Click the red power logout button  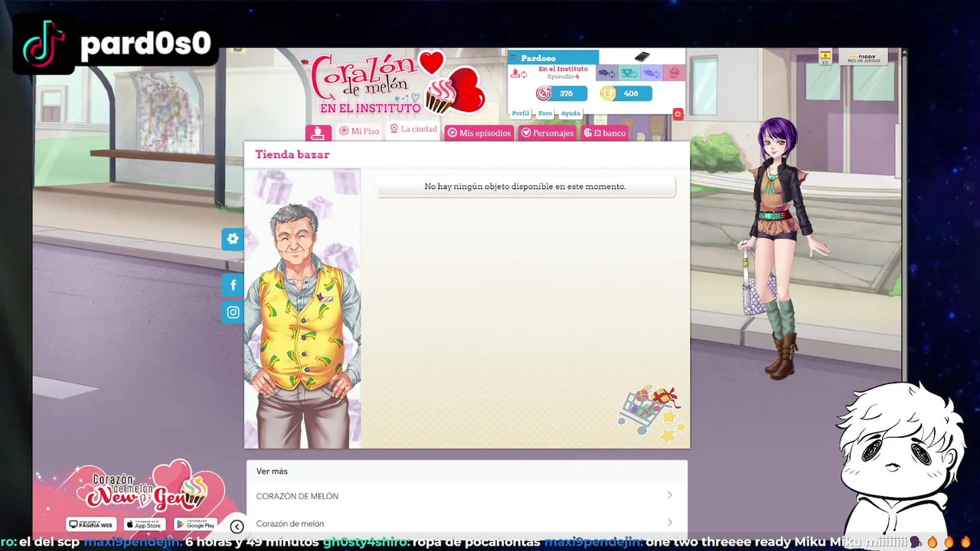click(678, 114)
